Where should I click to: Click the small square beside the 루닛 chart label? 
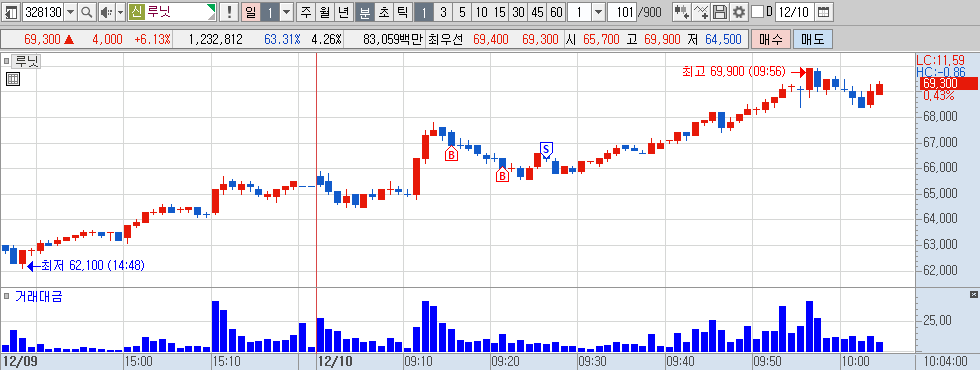[x=7, y=61]
